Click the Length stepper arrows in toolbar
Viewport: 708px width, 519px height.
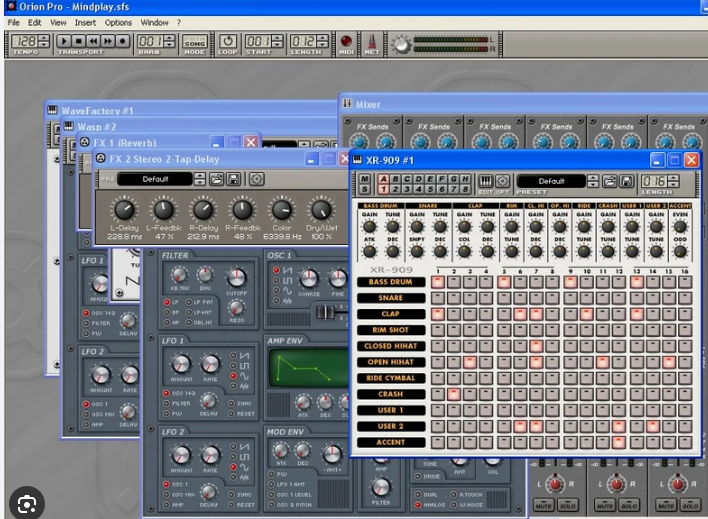pyautogui.click(x=322, y=41)
